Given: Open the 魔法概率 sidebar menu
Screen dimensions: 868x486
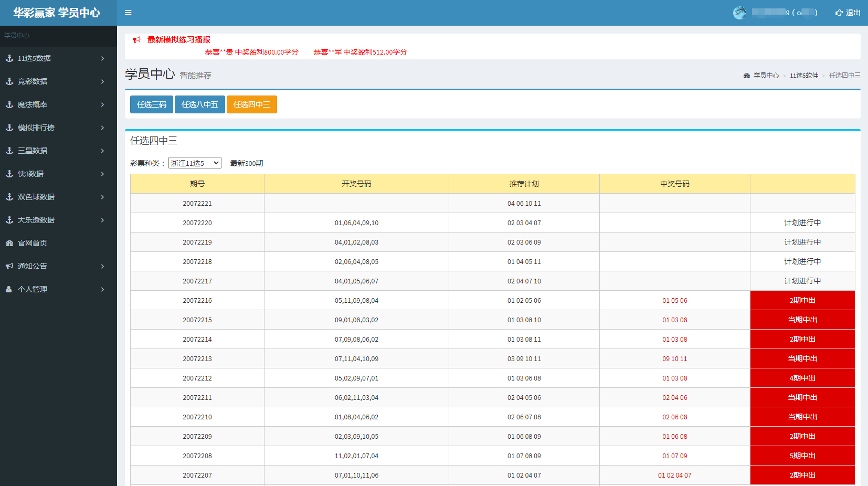Looking at the screenshot, I should (x=58, y=104).
